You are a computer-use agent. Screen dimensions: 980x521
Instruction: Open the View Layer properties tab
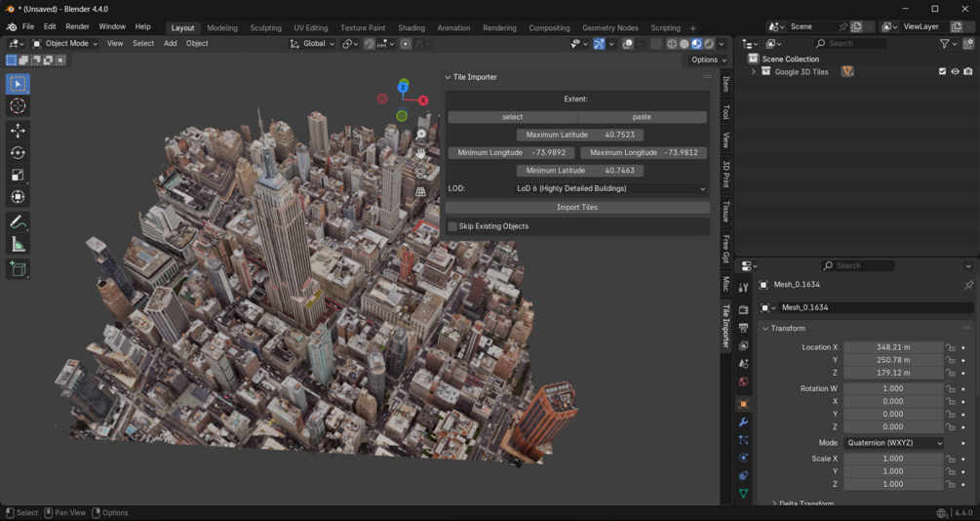743,346
